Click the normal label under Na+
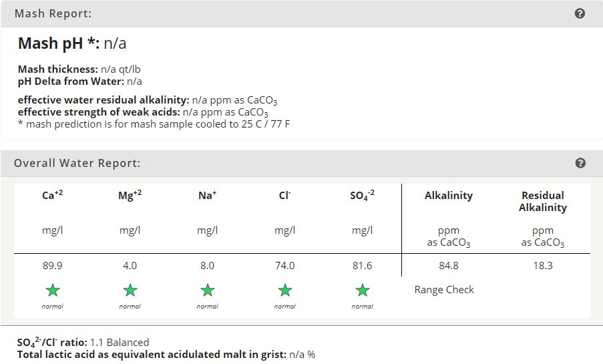This screenshot has width=603, height=364. (x=207, y=307)
